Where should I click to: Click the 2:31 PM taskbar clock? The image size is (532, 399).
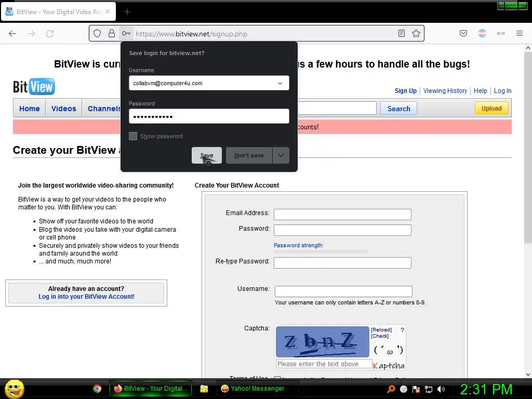tap(486, 389)
